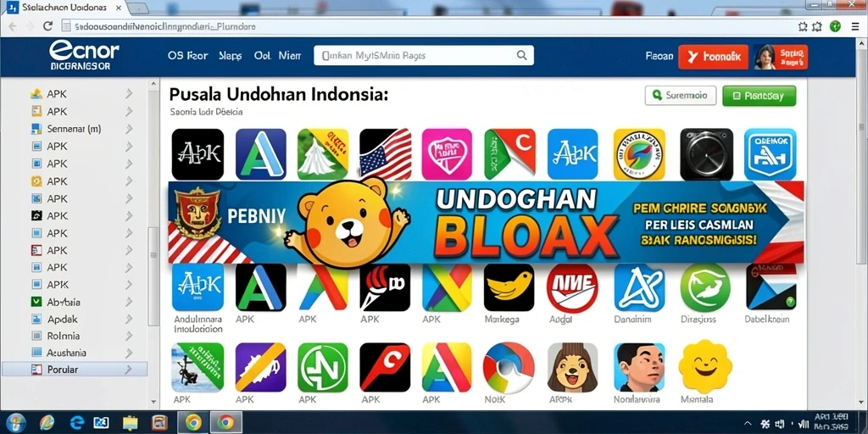Click the Suremaoio search button
This screenshot has height=434, width=868.
click(x=681, y=95)
